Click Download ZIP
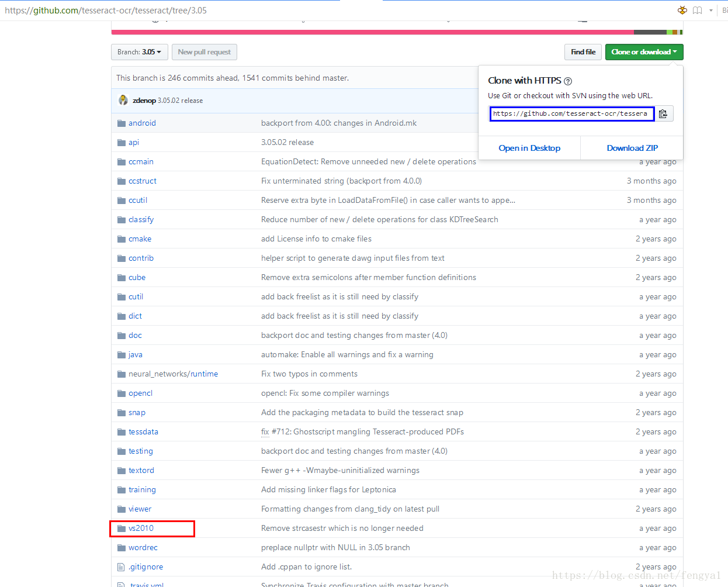This screenshot has height=587, width=728. (632, 148)
